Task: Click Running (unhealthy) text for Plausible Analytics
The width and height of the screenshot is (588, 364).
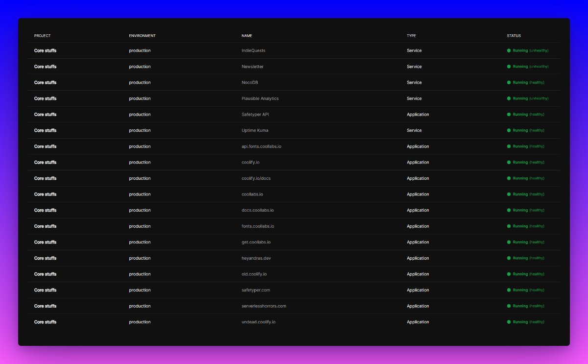Action: 531,98
